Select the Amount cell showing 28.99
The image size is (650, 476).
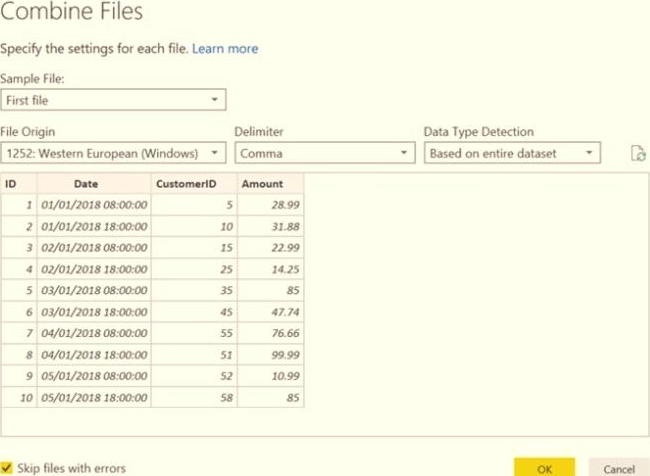coord(269,204)
